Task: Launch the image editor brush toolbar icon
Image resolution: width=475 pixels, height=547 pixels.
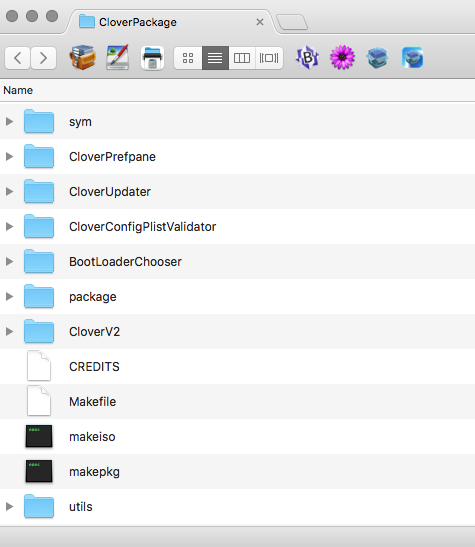Action: tap(118, 58)
